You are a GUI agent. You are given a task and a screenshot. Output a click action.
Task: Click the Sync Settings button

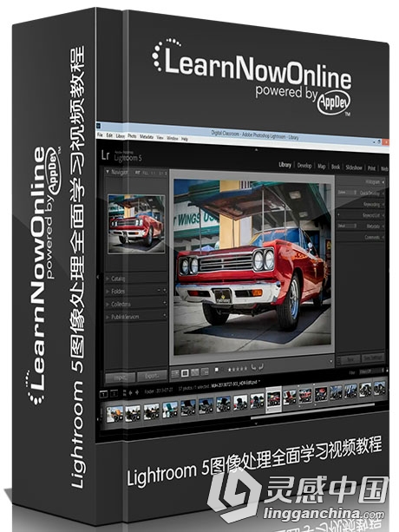point(373,358)
